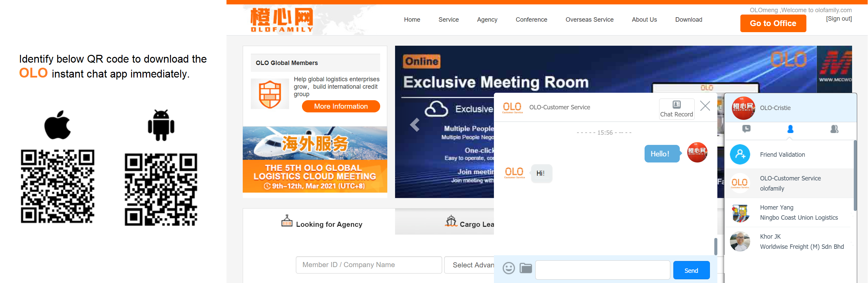
Task: Click the Android app QR code
Action: tap(161, 190)
